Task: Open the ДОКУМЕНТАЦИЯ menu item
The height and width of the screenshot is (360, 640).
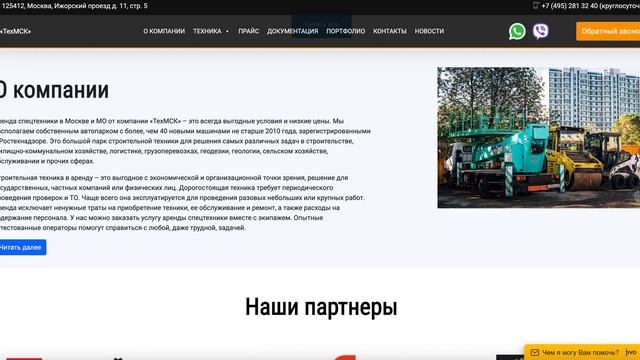Action: [x=293, y=31]
